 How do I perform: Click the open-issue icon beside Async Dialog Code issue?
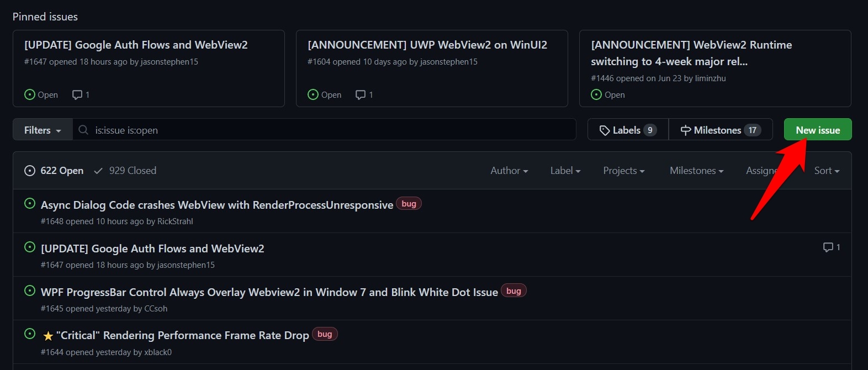(30, 204)
